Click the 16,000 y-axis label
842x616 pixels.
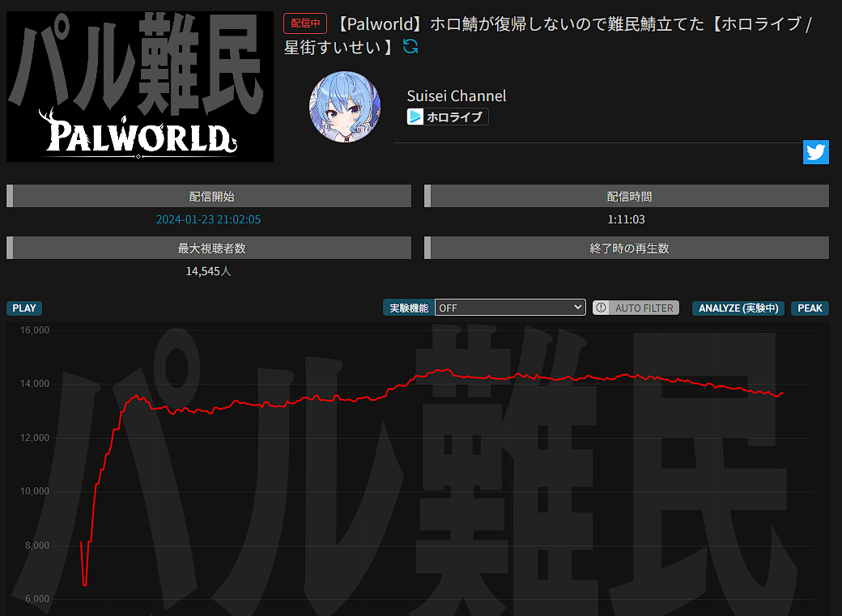[35, 329]
